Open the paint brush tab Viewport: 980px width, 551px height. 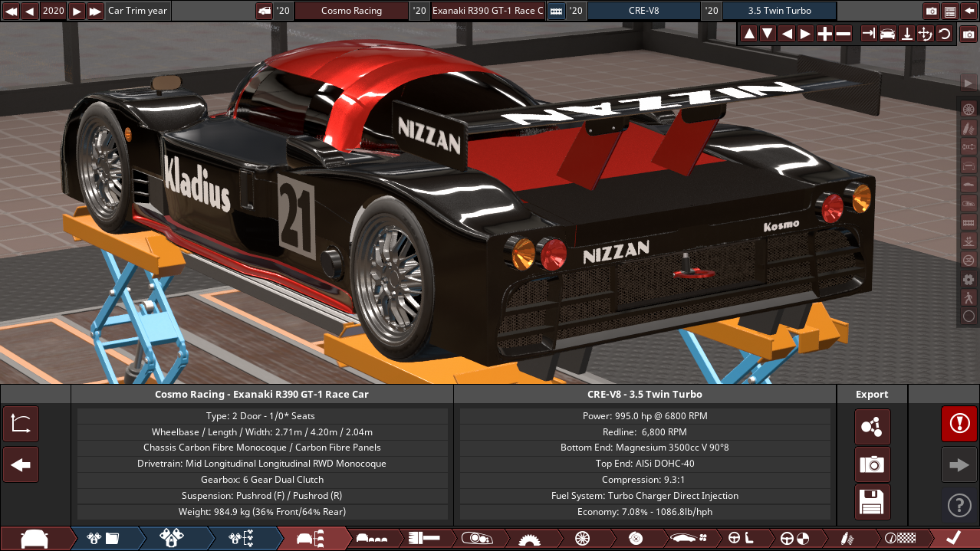click(423, 539)
